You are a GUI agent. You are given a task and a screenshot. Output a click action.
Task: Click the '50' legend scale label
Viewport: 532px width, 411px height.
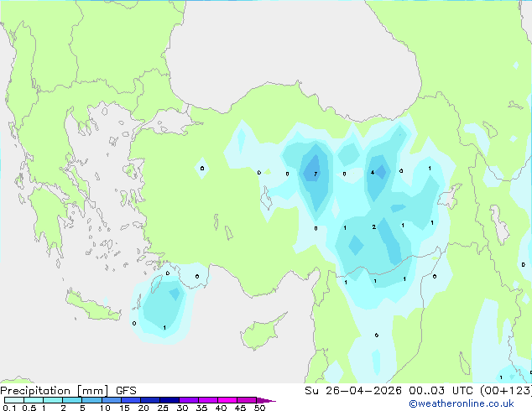pyautogui.click(x=259, y=408)
